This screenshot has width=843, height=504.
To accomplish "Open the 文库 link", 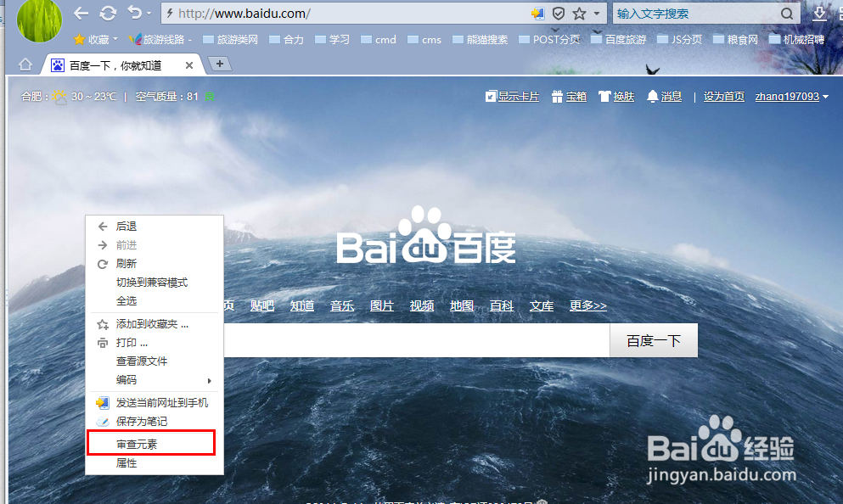I will point(542,305).
